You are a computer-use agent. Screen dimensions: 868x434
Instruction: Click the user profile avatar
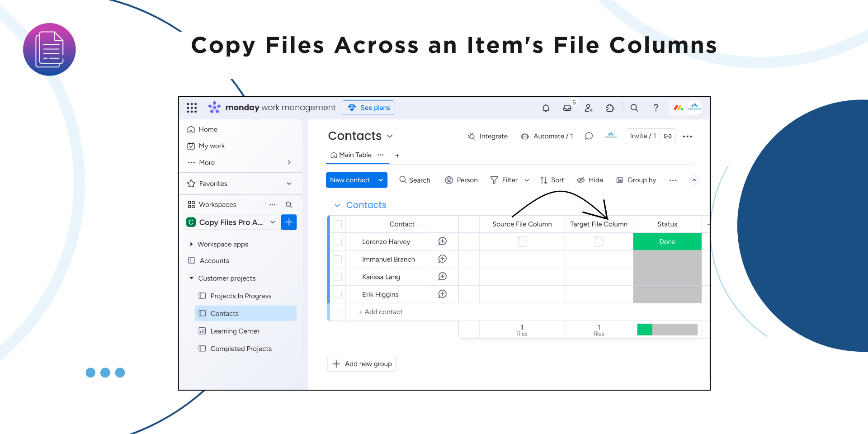point(695,108)
